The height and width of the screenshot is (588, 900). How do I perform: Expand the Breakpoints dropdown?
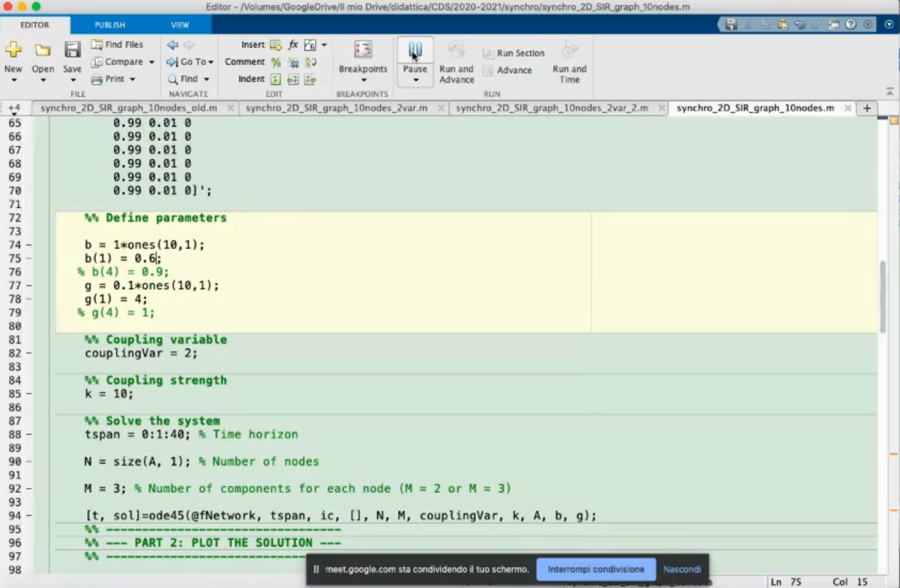(363, 80)
